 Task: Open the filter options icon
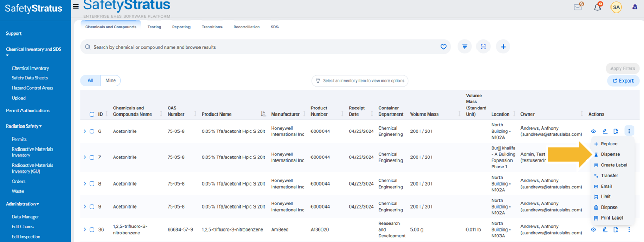[x=464, y=47]
